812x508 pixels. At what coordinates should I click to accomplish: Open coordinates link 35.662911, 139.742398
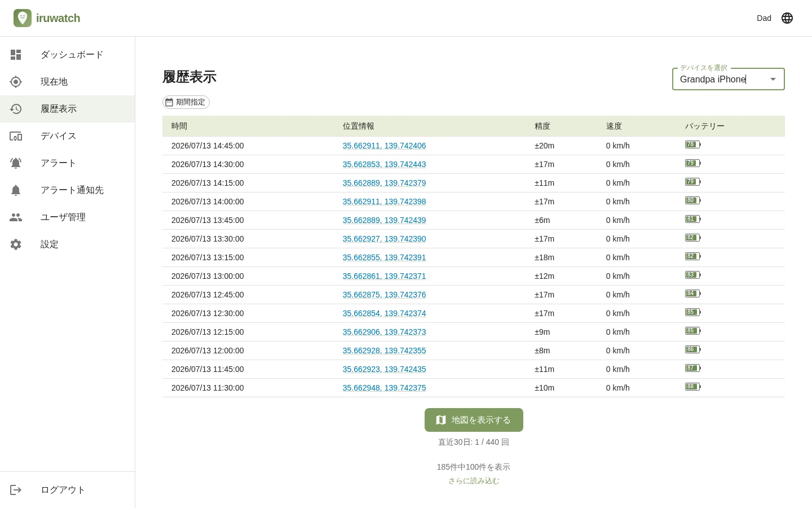pyautogui.click(x=385, y=202)
